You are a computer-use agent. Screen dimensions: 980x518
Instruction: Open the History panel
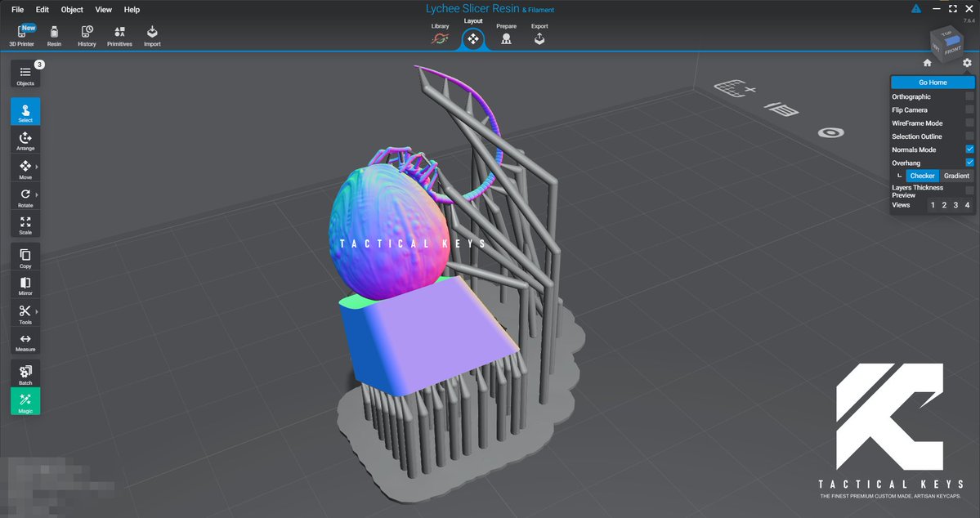87,36
